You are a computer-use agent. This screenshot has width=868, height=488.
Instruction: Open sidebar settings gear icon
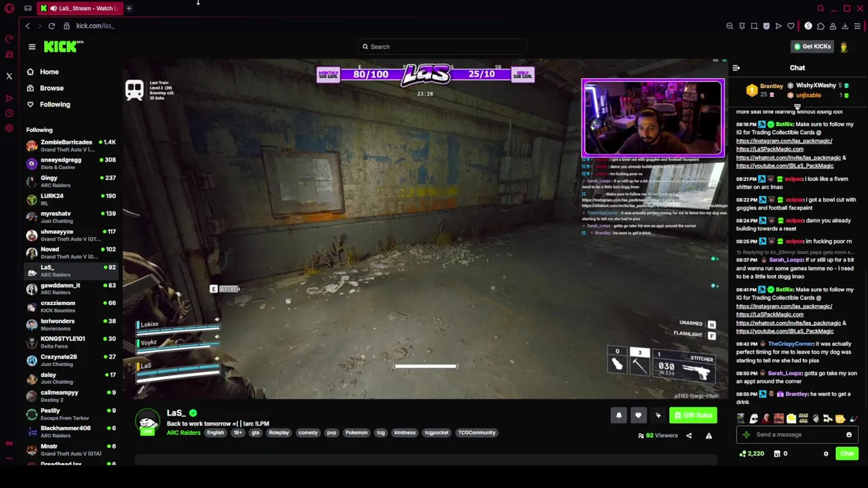coord(9,128)
